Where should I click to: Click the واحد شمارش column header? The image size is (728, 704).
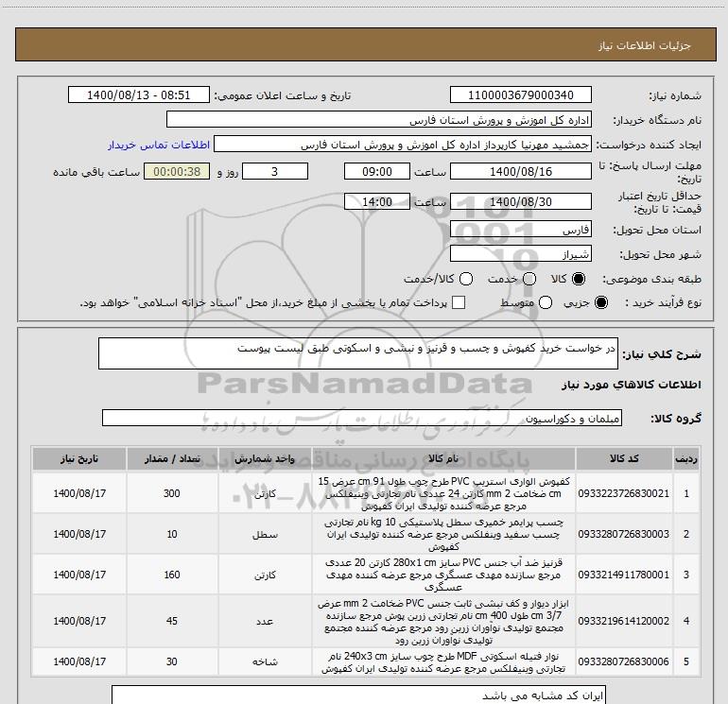[x=265, y=459]
